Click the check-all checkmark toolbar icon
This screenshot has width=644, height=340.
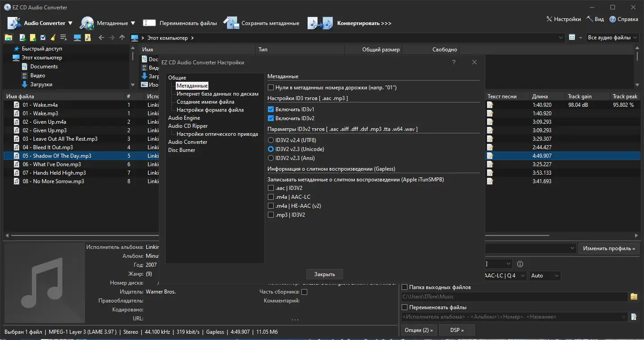coord(43,38)
